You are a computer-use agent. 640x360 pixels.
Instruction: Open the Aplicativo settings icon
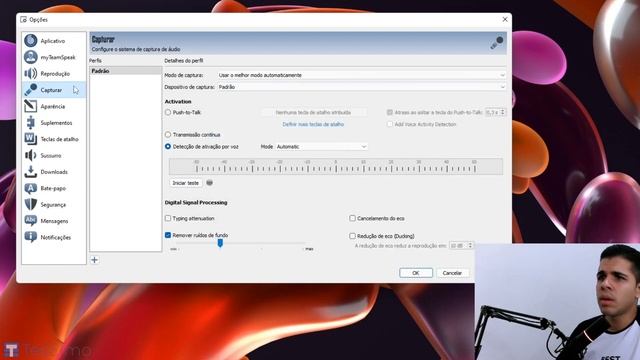click(31, 41)
